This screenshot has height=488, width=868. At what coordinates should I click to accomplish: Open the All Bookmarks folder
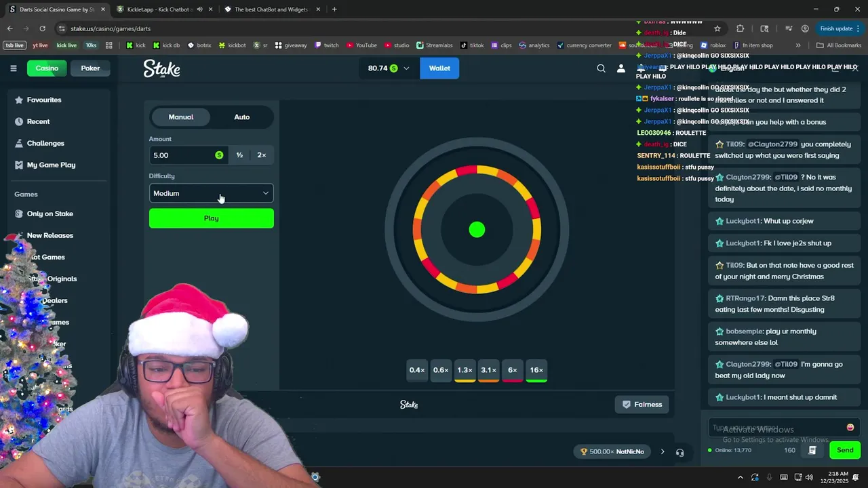(x=839, y=45)
